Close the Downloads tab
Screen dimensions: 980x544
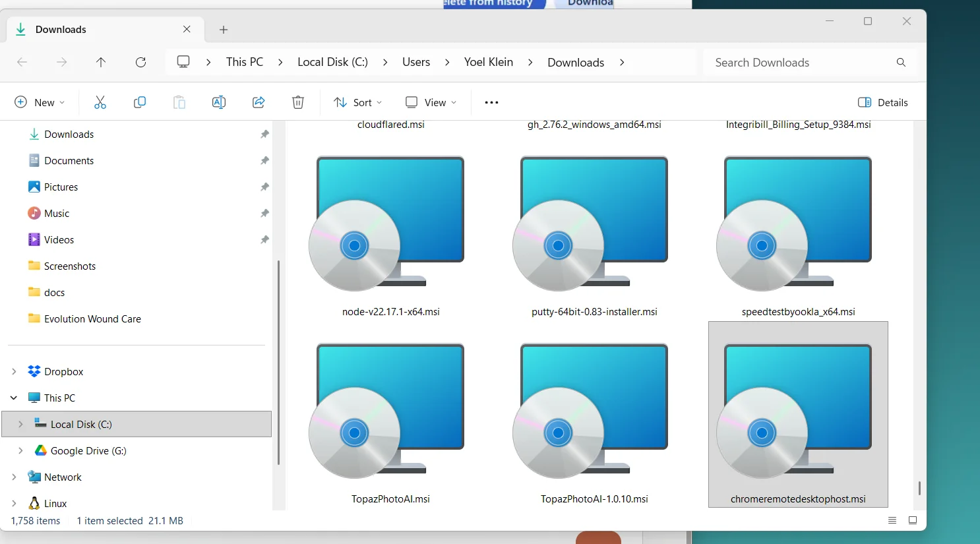click(x=187, y=29)
